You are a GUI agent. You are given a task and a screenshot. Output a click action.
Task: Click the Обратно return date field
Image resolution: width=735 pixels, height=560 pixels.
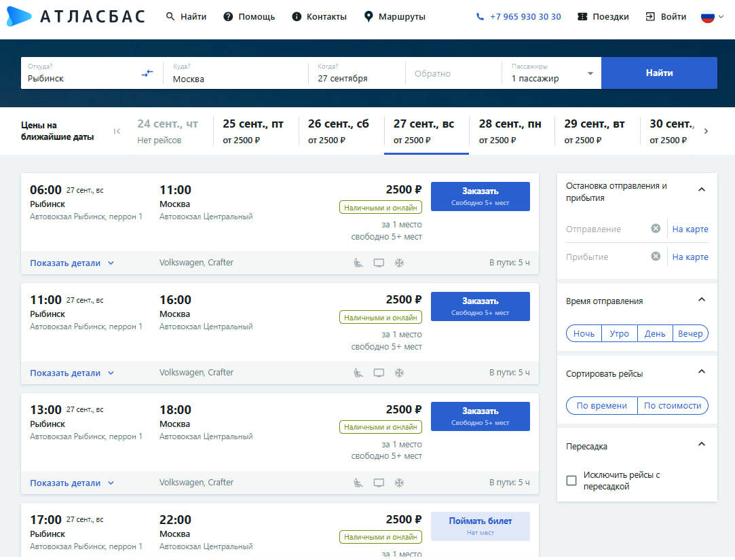pyautogui.click(x=453, y=73)
